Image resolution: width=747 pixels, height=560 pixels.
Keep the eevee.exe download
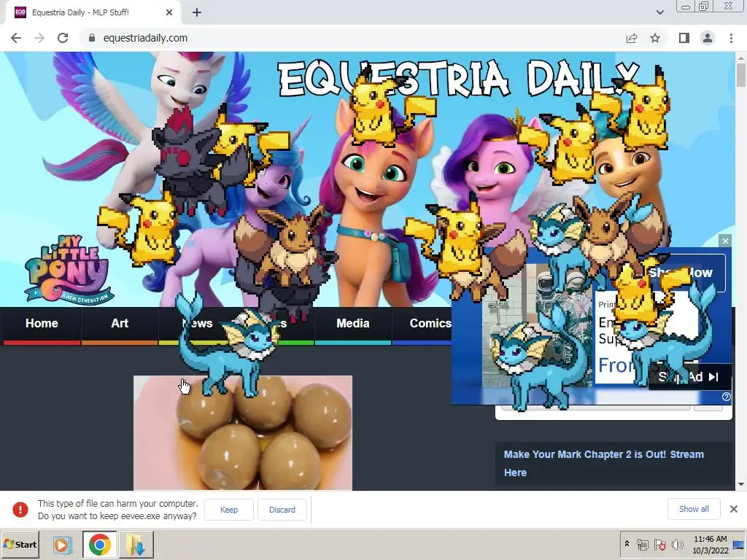tap(228, 510)
